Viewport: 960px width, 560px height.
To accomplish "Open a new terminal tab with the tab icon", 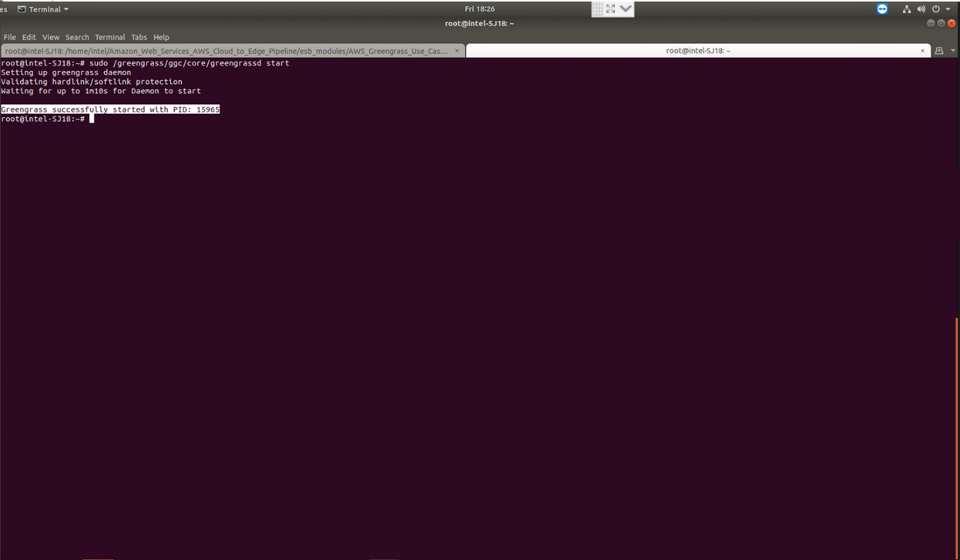I will coord(939,51).
